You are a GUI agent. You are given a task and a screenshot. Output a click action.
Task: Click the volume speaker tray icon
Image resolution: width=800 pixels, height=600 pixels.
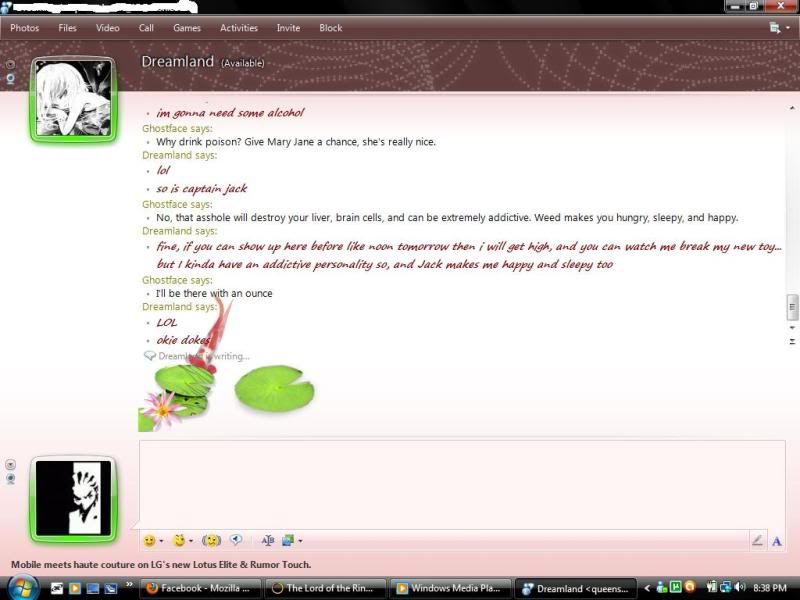tap(741, 588)
